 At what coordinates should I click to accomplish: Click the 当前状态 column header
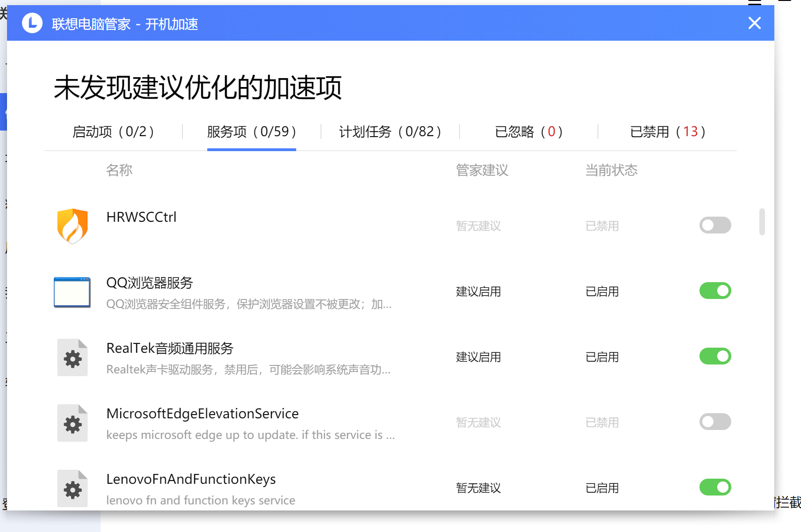[612, 170]
